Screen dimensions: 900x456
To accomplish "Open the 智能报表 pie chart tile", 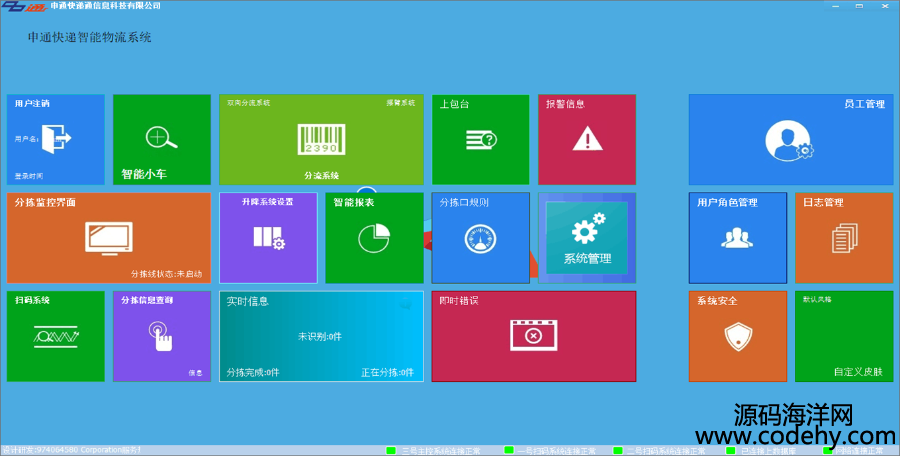I will click(374, 238).
